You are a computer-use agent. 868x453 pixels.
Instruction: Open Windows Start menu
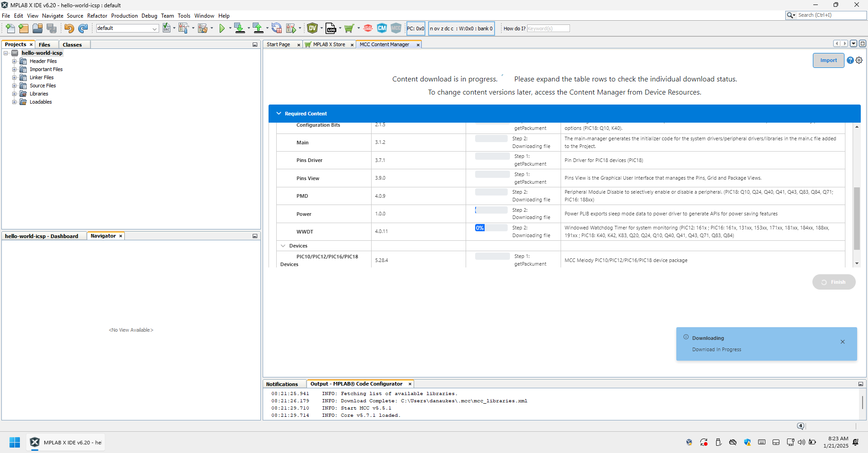click(x=15, y=442)
